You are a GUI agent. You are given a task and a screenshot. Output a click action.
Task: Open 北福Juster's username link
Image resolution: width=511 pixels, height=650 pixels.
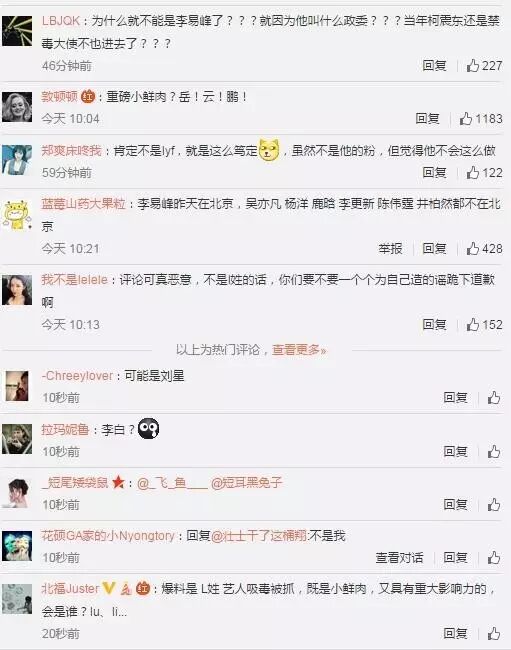tap(70, 589)
